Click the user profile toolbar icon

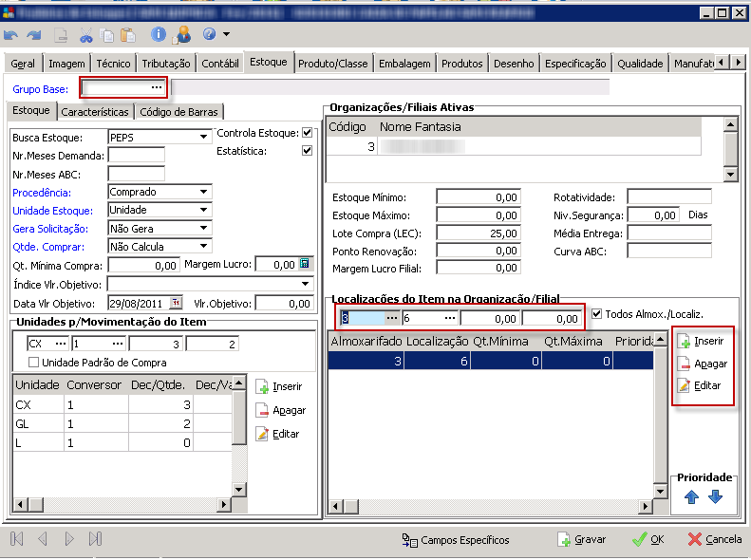[x=182, y=35]
